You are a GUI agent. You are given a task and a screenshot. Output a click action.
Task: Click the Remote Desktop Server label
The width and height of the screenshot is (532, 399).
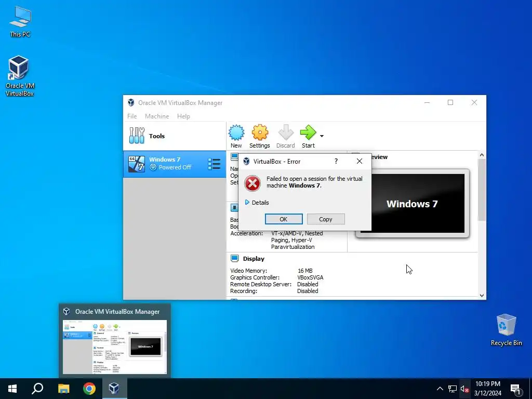pyautogui.click(x=261, y=284)
